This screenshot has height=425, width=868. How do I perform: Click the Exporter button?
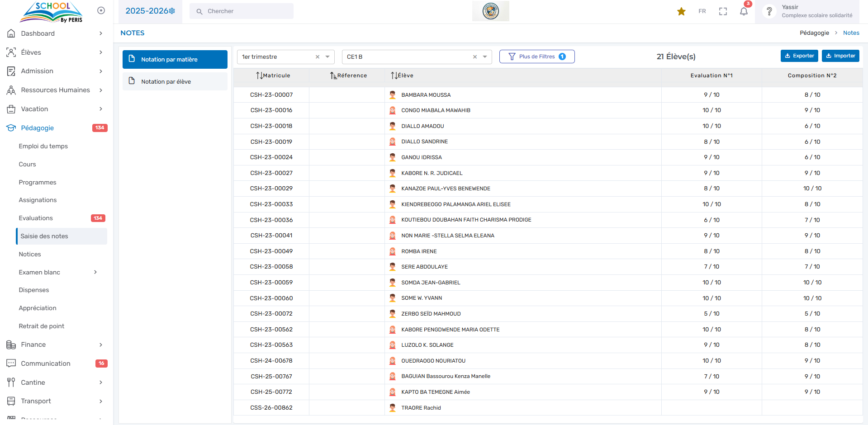(799, 56)
